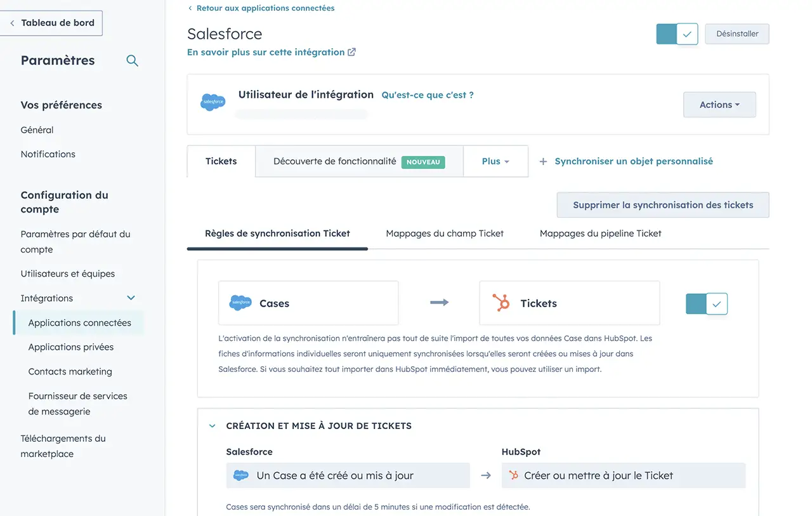812x516 pixels.
Task: Click the HubSpot sprocket icon in Tickets card
Action: (x=501, y=303)
